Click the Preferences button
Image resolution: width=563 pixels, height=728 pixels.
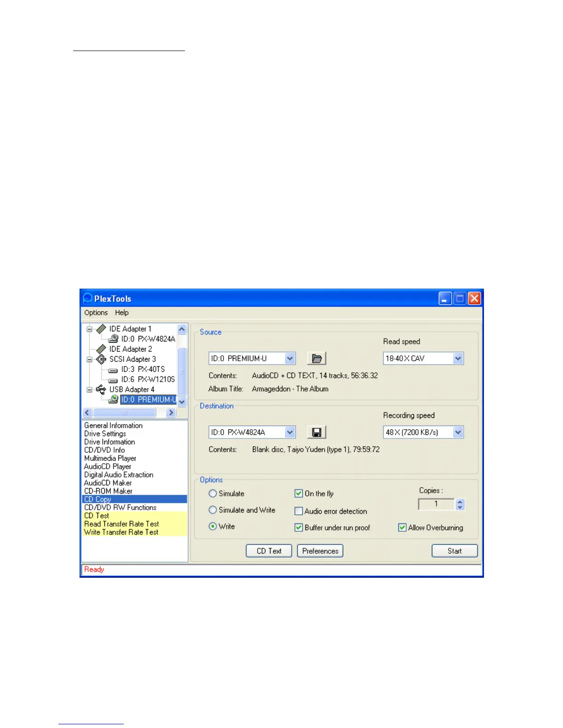point(320,551)
